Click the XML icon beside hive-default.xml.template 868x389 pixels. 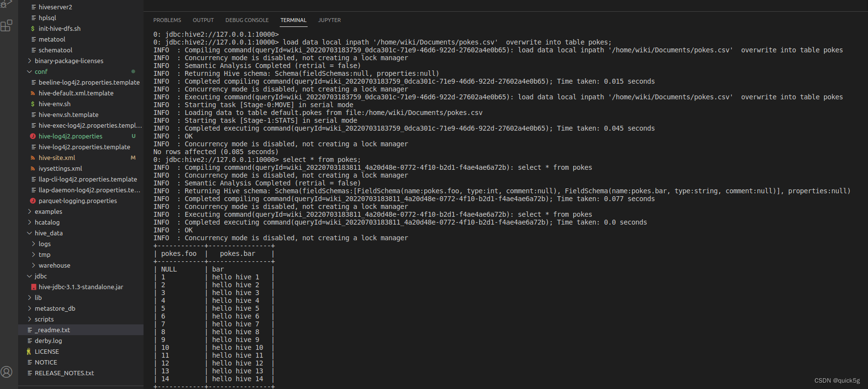pos(33,93)
